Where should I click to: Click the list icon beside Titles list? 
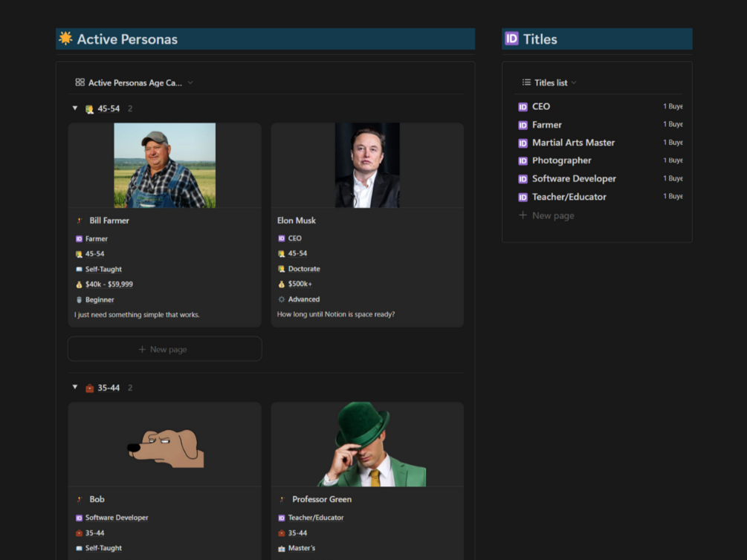526,82
